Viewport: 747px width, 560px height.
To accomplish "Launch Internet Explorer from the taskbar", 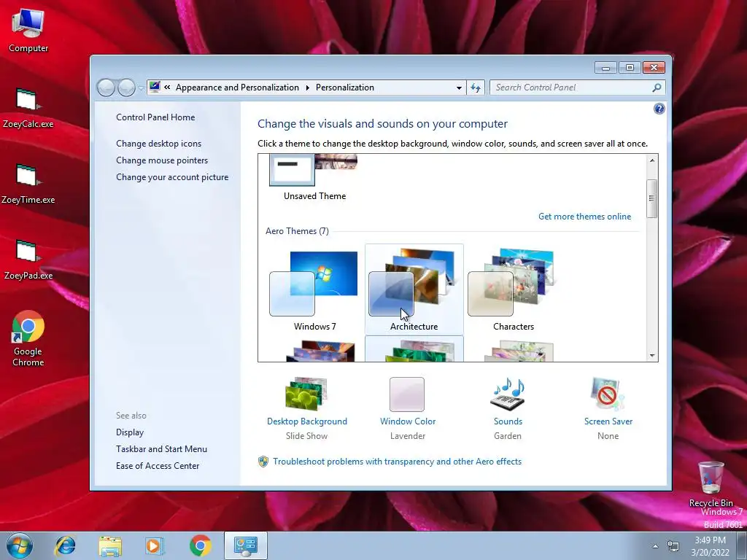I will click(x=65, y=545).
